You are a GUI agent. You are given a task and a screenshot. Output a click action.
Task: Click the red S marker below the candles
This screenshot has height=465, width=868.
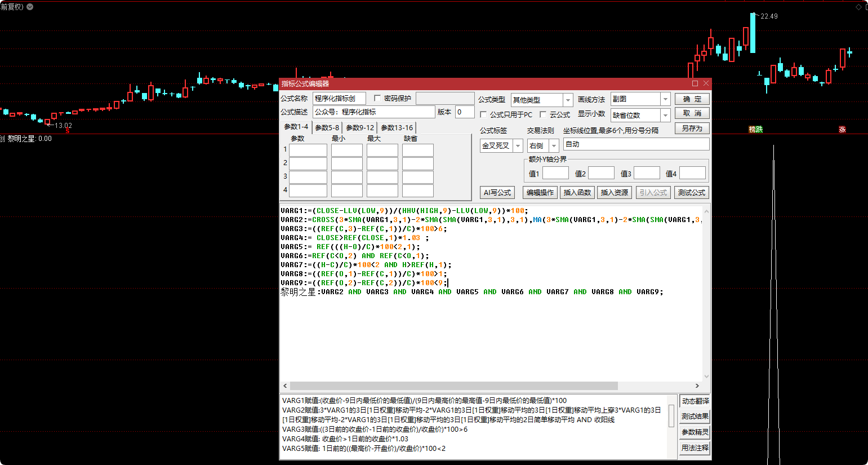click(68, 131)
